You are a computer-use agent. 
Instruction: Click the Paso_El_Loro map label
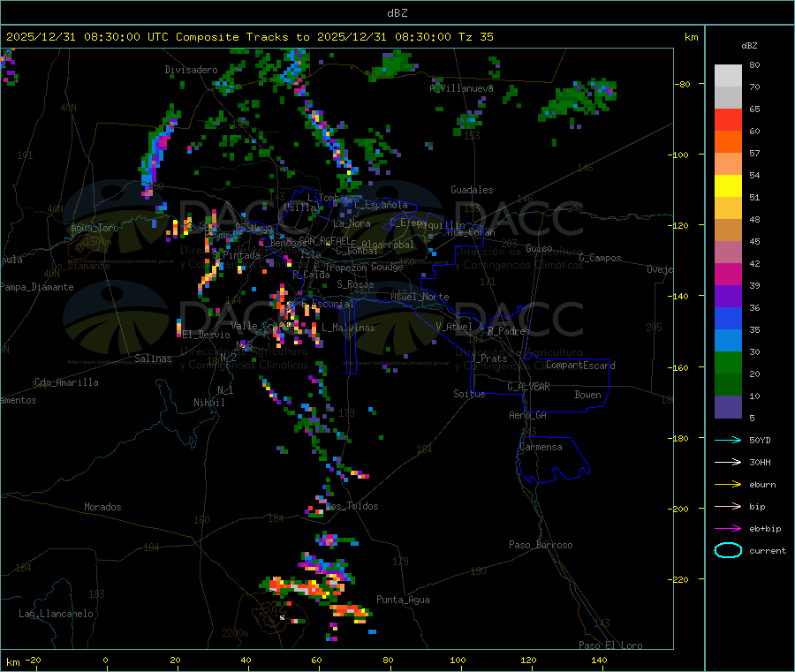pyautogui.click(x=610, y=646)
